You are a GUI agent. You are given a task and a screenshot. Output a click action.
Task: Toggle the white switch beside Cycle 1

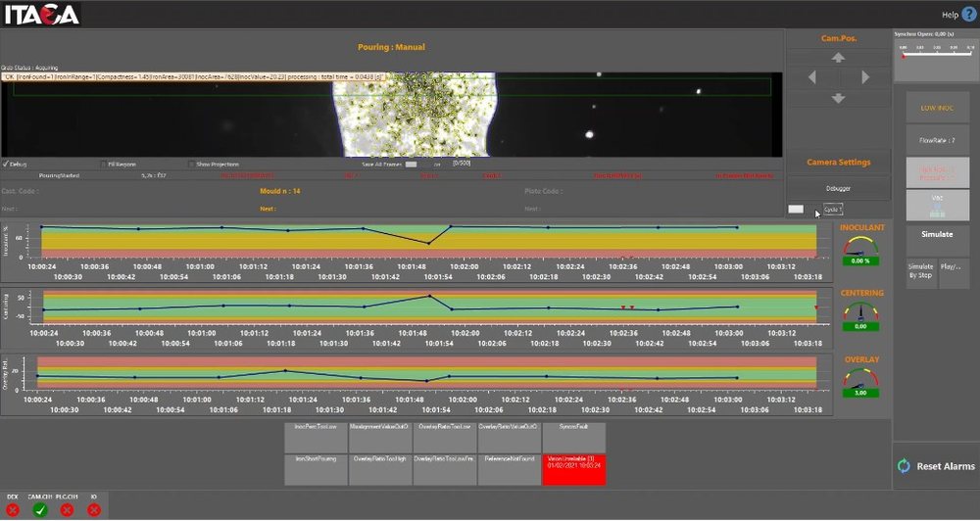coord(796,210)
